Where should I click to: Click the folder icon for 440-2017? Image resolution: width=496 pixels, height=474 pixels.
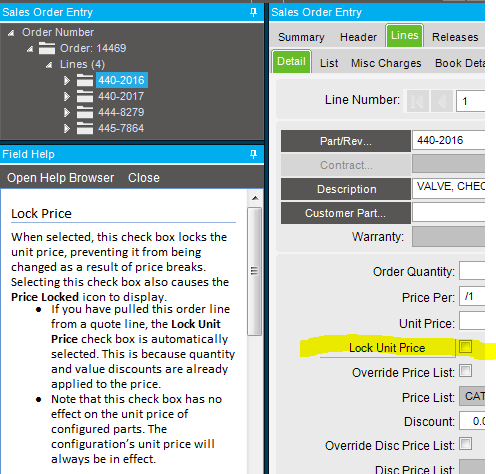click(85, 96)
